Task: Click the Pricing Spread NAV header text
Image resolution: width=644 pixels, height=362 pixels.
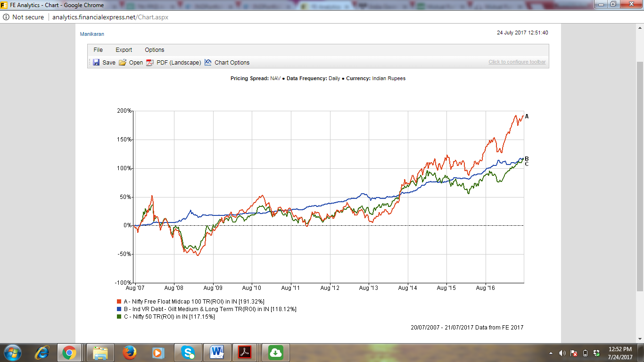Action: click(x=256, y=79)
